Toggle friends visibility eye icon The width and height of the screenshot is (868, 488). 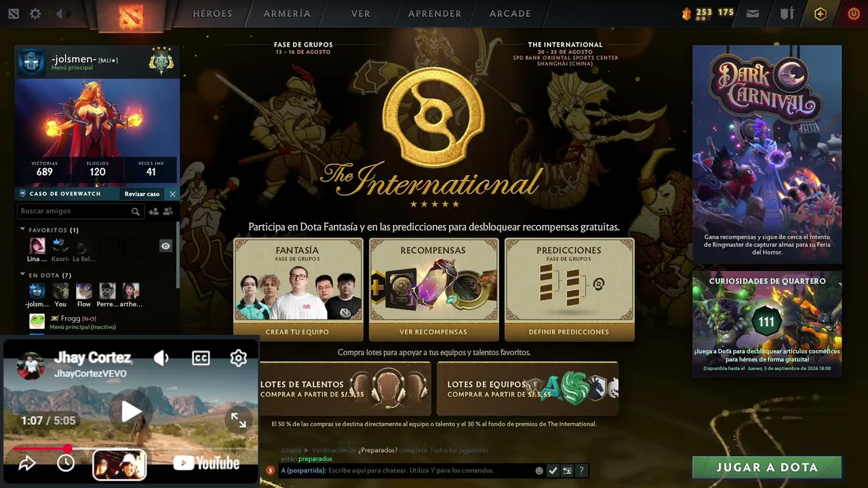[x=165, y=246]
